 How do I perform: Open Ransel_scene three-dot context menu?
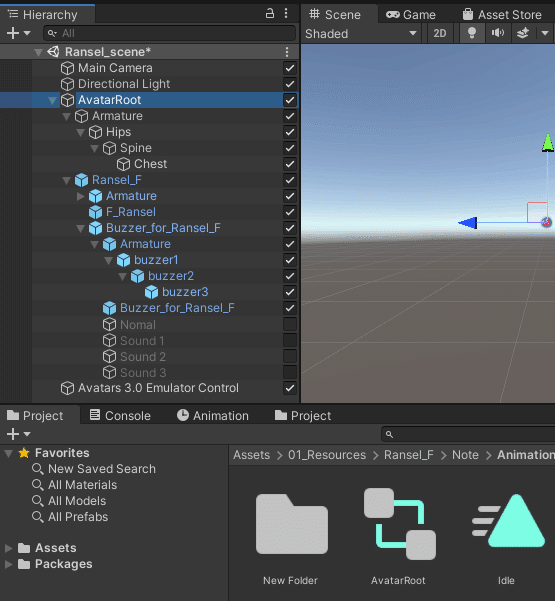287,52
